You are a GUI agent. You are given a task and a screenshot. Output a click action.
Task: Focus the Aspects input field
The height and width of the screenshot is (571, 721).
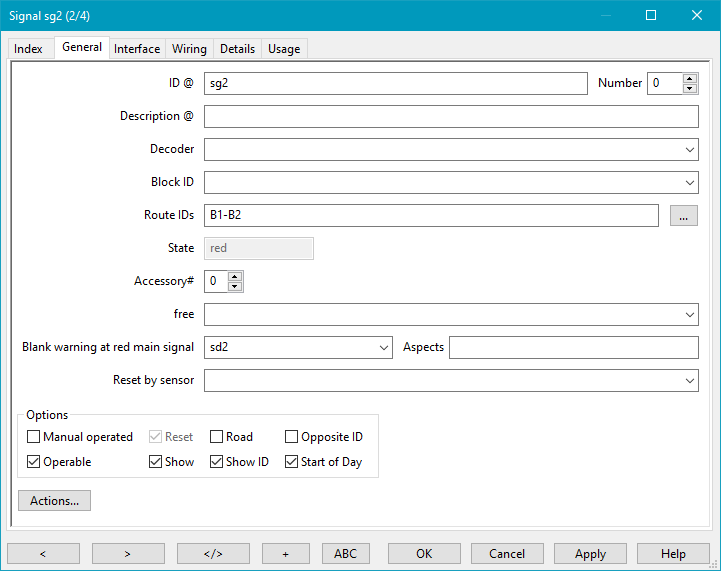(573, 347)
